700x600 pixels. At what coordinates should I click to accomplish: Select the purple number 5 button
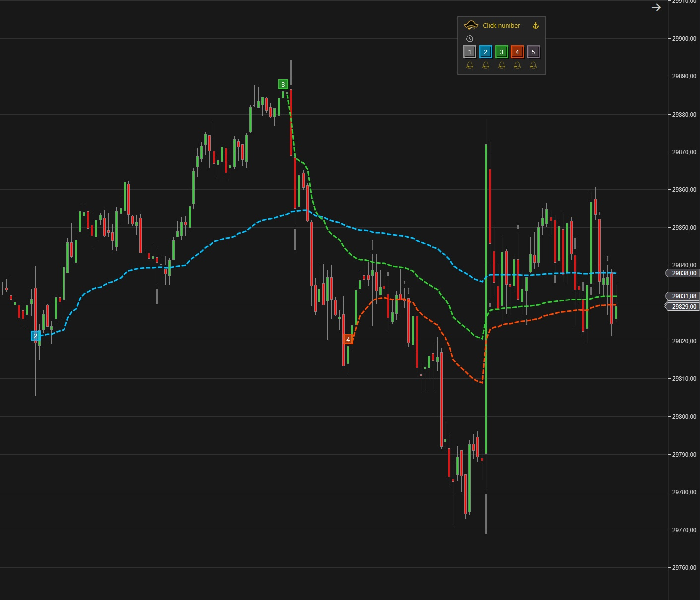pyautogui.click(x=533, y=52)
